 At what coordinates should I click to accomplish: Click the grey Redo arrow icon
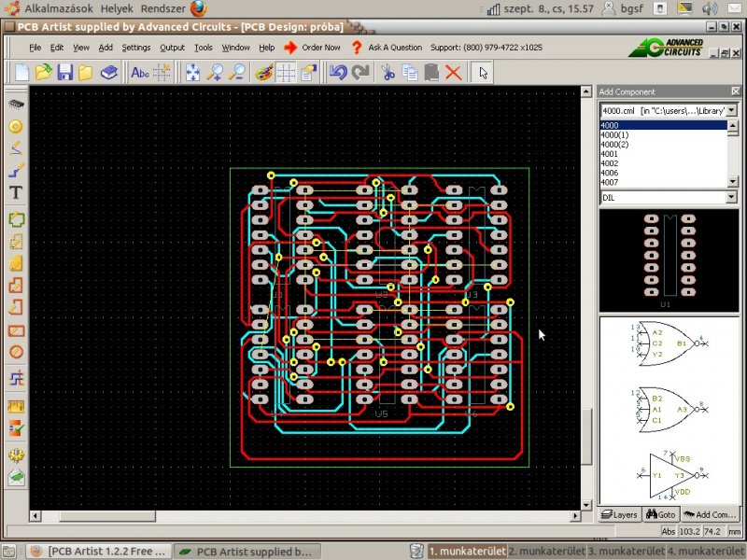pos(360,73)
